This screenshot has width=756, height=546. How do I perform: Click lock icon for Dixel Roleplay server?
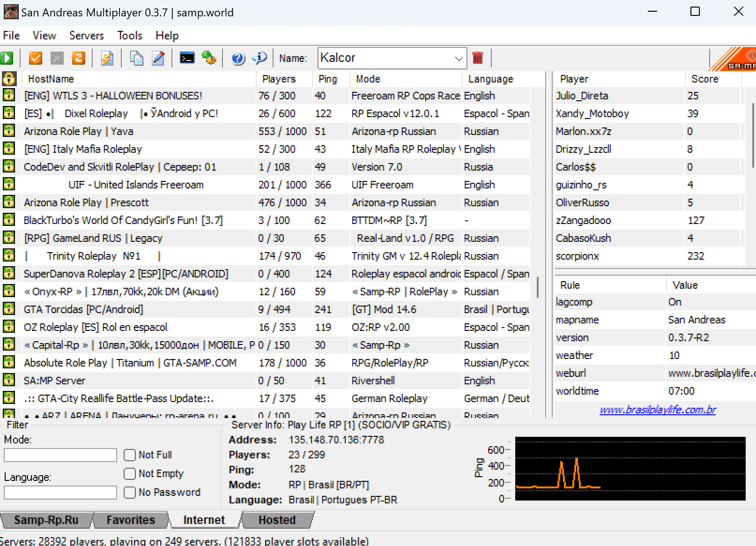click(x=9, y=113)
